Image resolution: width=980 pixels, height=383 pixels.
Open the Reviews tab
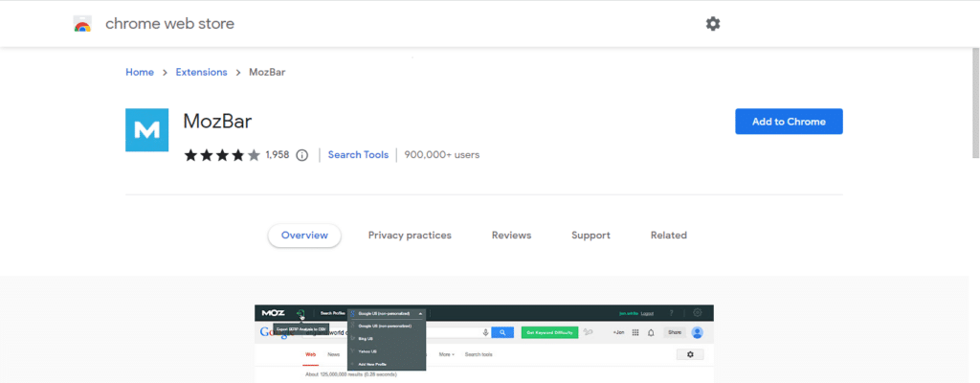click(x=511, y=236)
